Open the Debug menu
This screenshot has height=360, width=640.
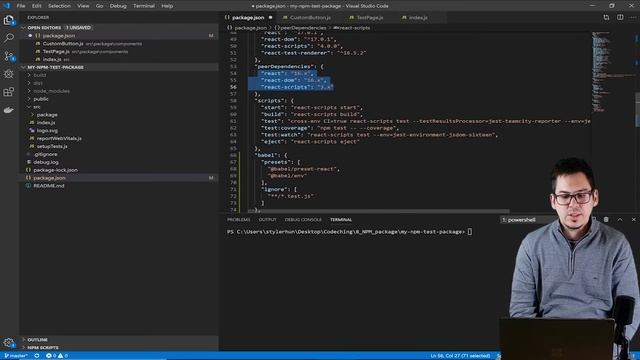point(118,6)
